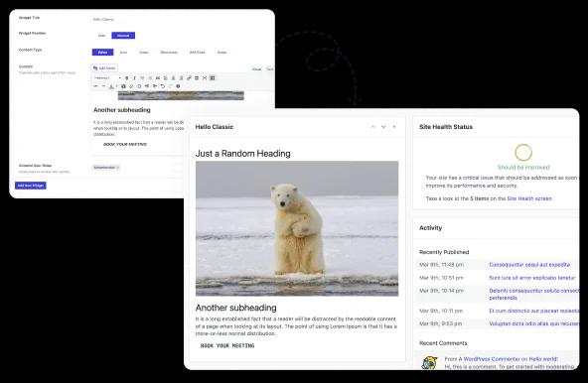Screen dimensions: 588x383
Task: Click the polar bear image in the widget
Action: coord(297,228)
